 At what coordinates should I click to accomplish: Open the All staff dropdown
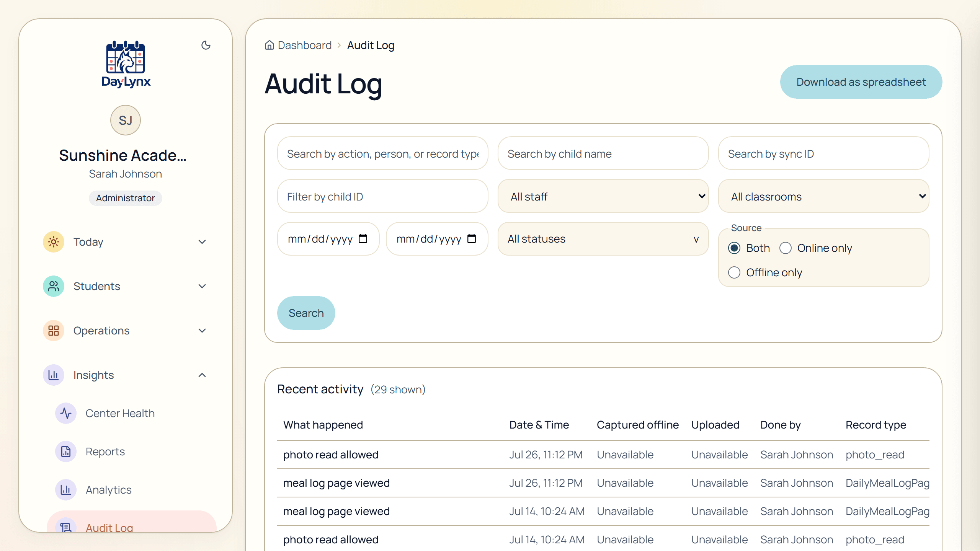pos(603,196)
